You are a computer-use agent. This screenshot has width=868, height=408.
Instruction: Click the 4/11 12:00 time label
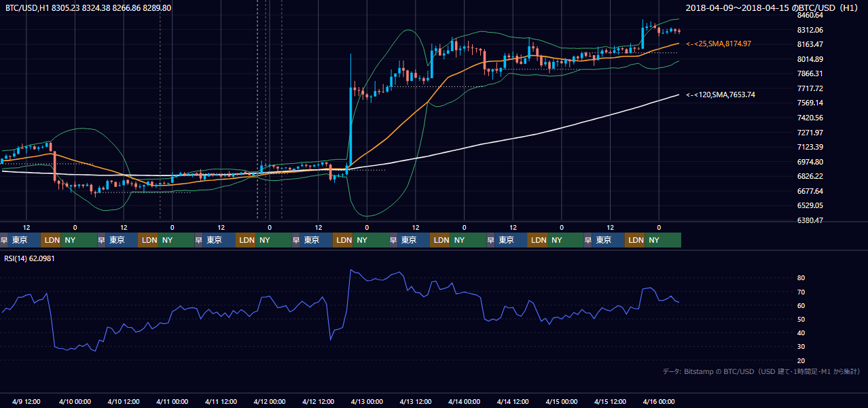coord(221,401)
